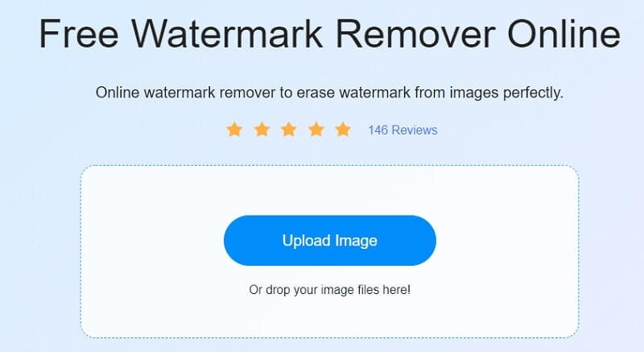Viewport: 644px width, 352px height.
Task: Click the word "Watermark" in the title
Action: pyautogui.click(x=227, y=34)
